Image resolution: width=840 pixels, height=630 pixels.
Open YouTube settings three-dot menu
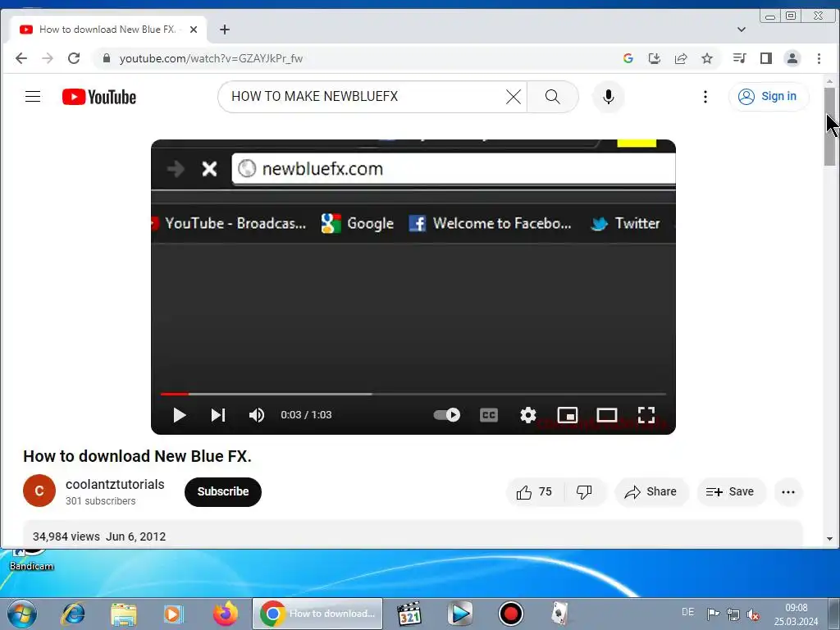tap(705, 97)
